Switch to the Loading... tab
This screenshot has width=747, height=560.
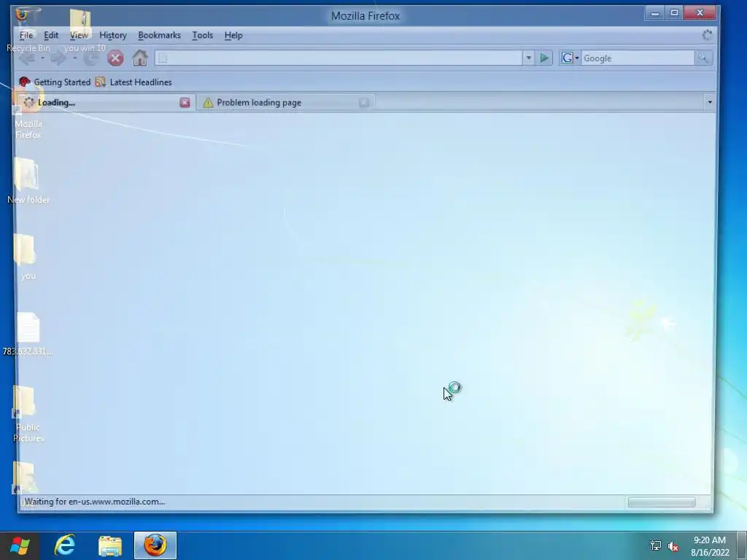click(106, 102)
